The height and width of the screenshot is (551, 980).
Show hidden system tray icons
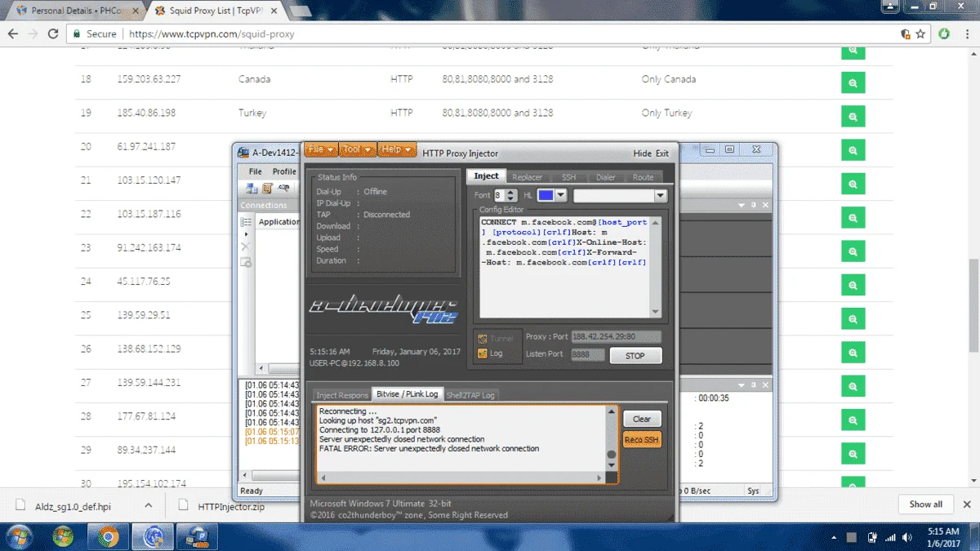pyautogui.click(x=835, y=538)
